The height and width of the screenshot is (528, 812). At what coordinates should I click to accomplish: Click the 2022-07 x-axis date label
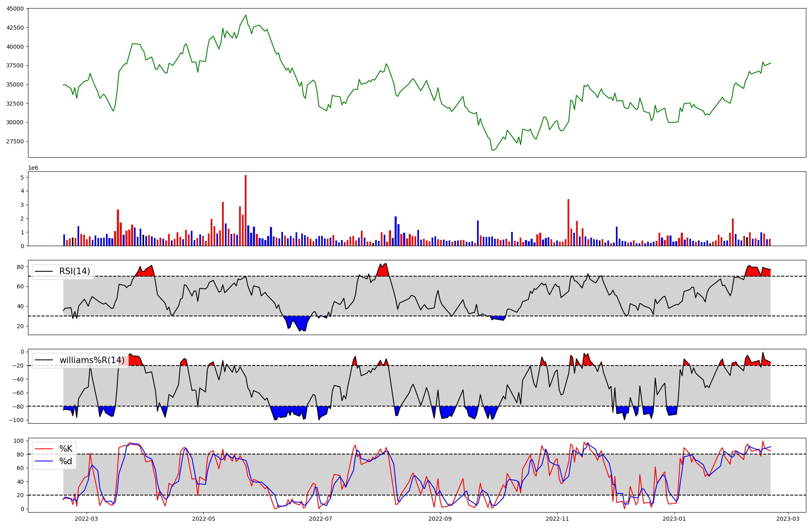[x=321, y=519]
